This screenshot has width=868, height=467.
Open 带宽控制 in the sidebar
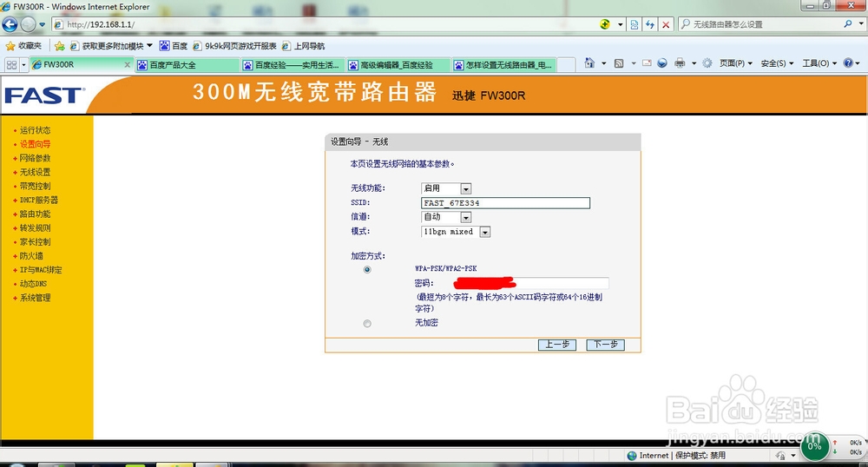coord(35,187)
